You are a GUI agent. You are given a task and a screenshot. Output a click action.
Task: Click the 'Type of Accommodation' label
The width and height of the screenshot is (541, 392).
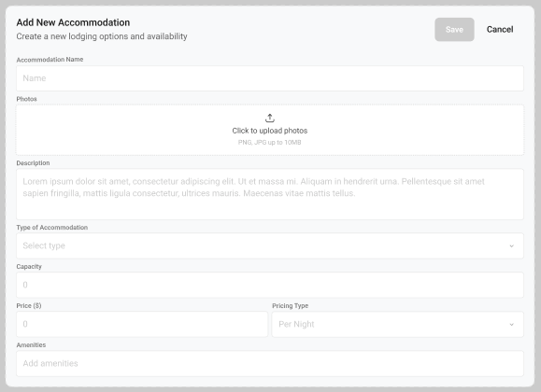51,228
